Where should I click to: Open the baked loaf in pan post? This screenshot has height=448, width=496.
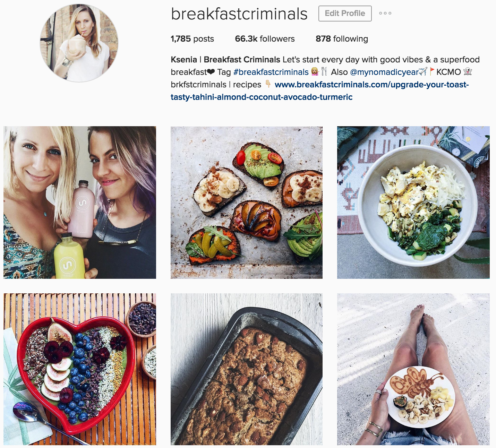247,369
